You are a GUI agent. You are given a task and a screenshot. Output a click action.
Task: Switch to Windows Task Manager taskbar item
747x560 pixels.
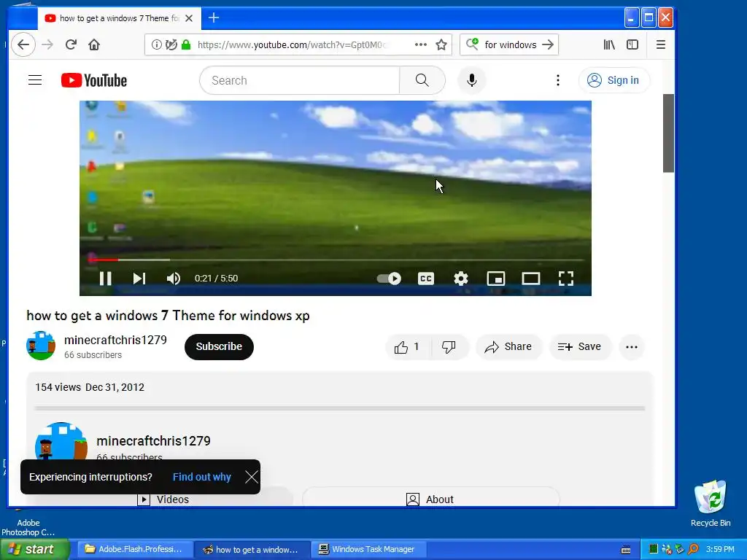(368, 549)
